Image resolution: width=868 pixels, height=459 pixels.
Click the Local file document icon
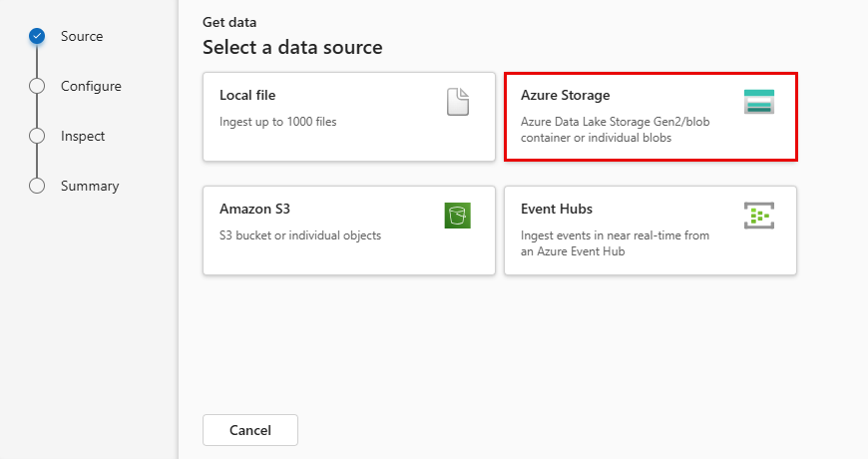point(458,102)
